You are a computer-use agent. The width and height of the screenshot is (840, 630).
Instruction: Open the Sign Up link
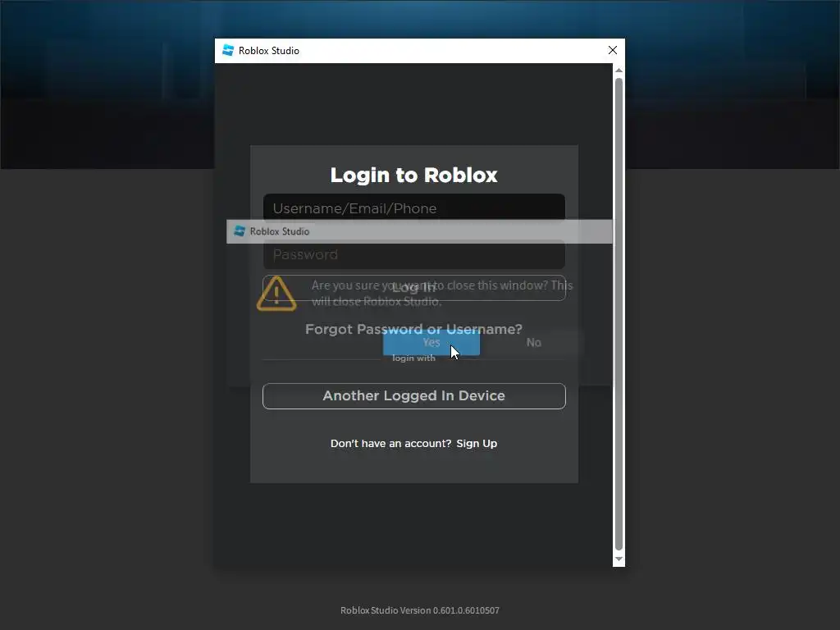click(477, 444)
